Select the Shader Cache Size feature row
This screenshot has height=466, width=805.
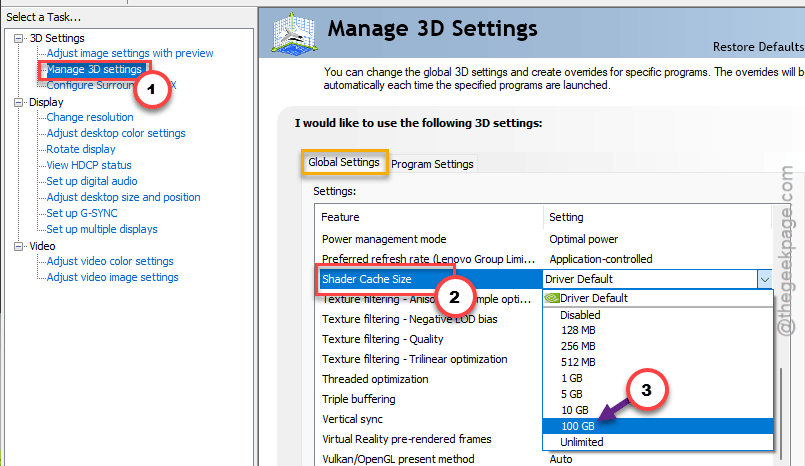tap(429, 279)
